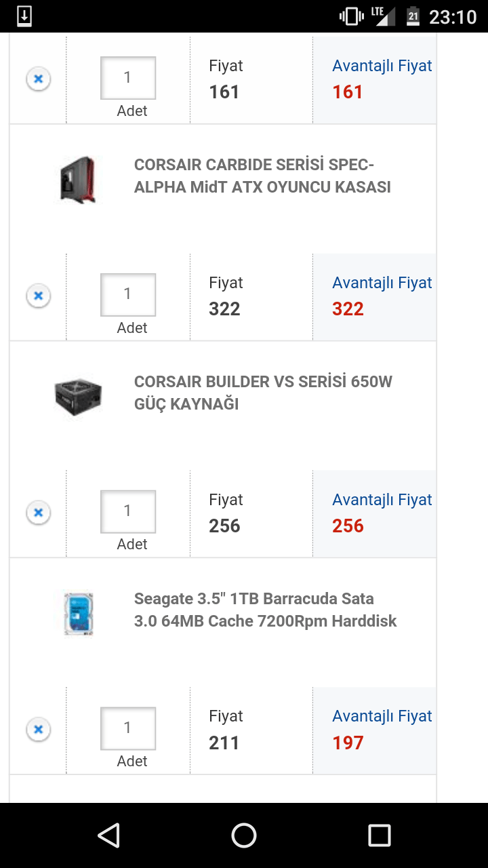Tap the vibrate mode status icon
Viewport: 488px width, 868px height.
point(351,16)
